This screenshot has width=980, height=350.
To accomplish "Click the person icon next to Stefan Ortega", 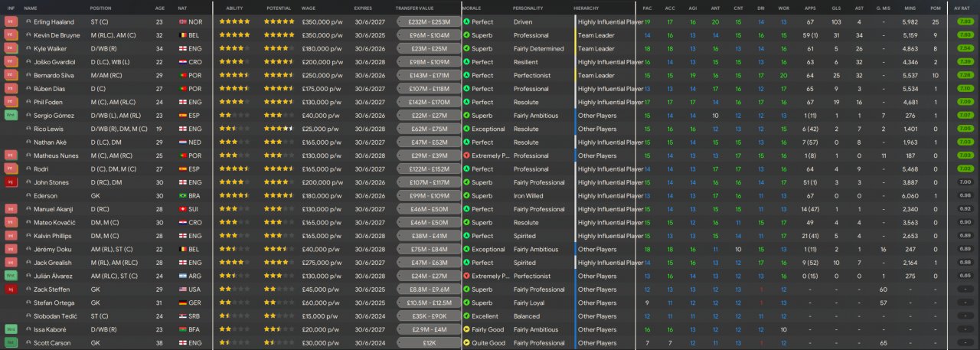I will coord(28,303).
